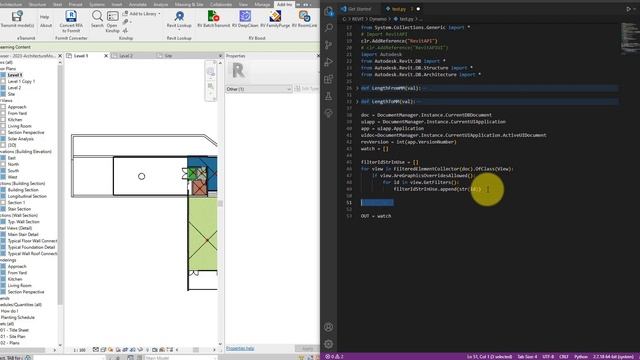Screen dimensions: 640x360
Task: Select Planting Schedule item
Action: pos(18,317)
